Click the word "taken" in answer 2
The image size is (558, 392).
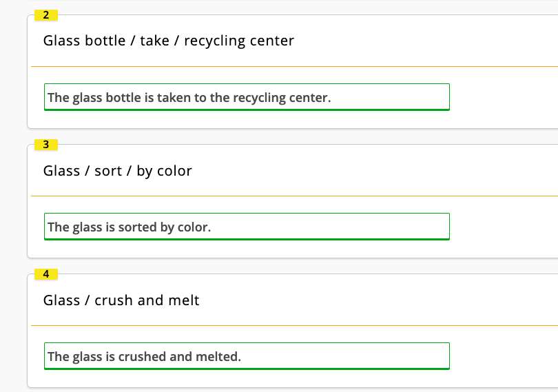[x=174, y=98]
